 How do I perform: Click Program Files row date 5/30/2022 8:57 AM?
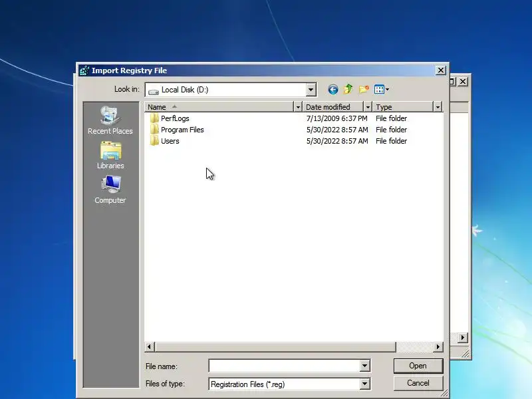pos(337,130)
